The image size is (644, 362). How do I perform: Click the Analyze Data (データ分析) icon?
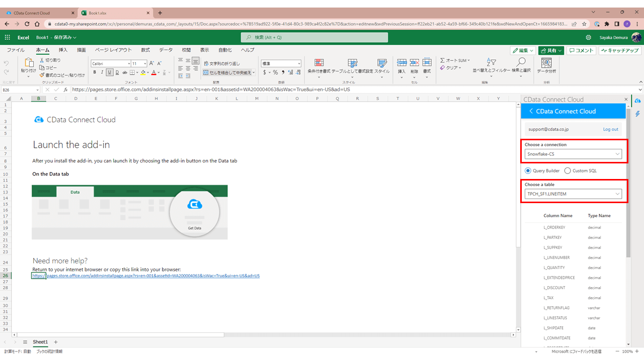pyautogui.click(x=546, y=62)
